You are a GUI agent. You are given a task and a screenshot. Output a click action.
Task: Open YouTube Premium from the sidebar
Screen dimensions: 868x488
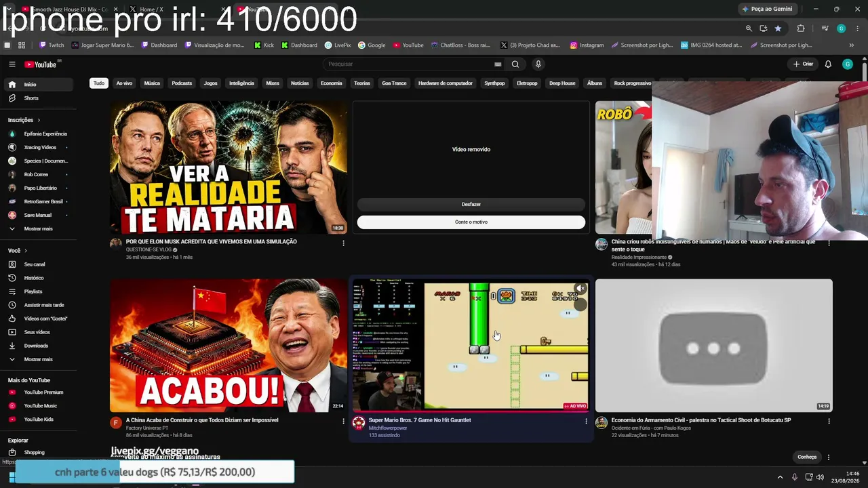click(37, 392)
